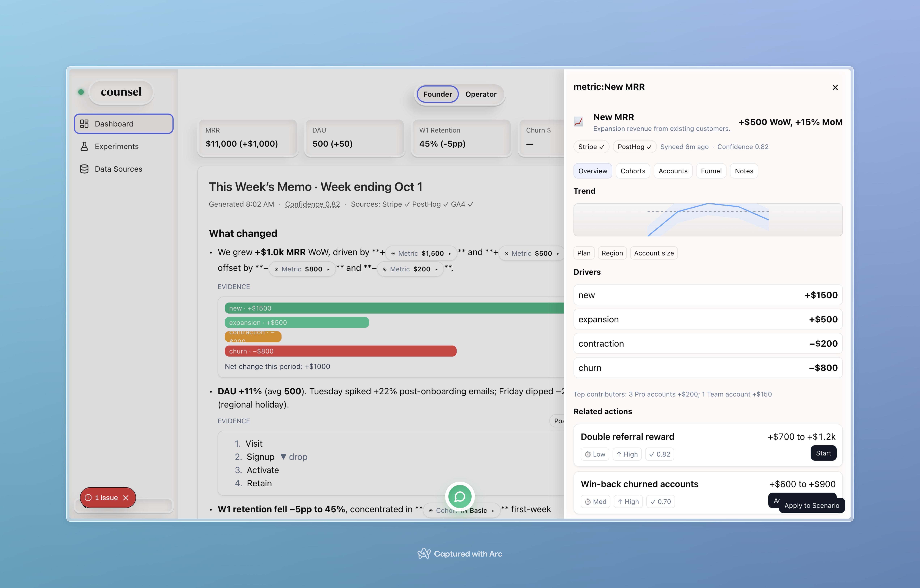The image size is (920, 588).
Task: Click the New MRR chart emoji icon
Action: pos(578,122)
